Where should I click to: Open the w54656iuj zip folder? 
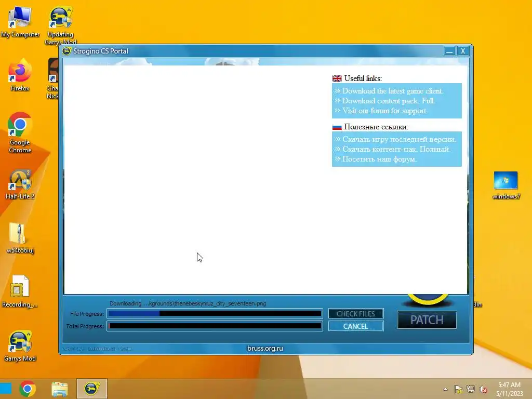pos(20,238)
